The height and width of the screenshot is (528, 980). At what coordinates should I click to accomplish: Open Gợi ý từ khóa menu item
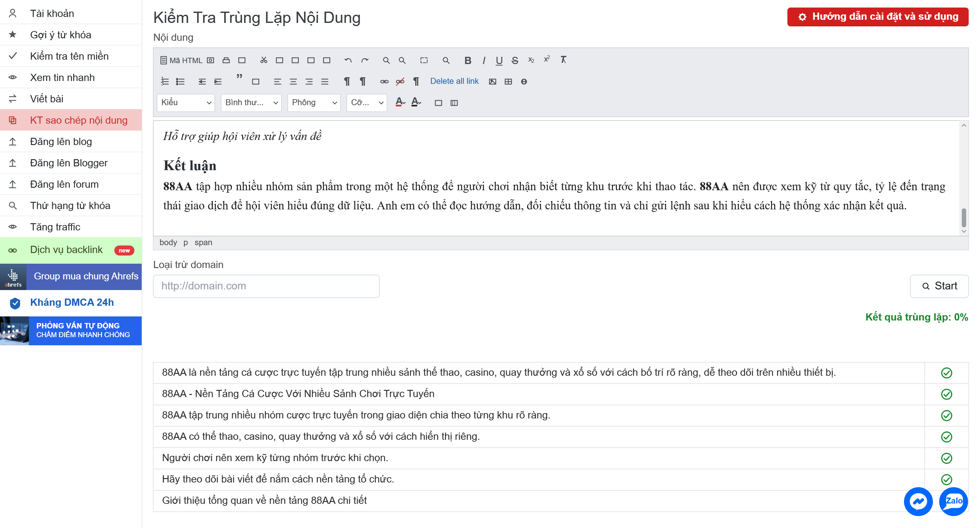[71, 35]
